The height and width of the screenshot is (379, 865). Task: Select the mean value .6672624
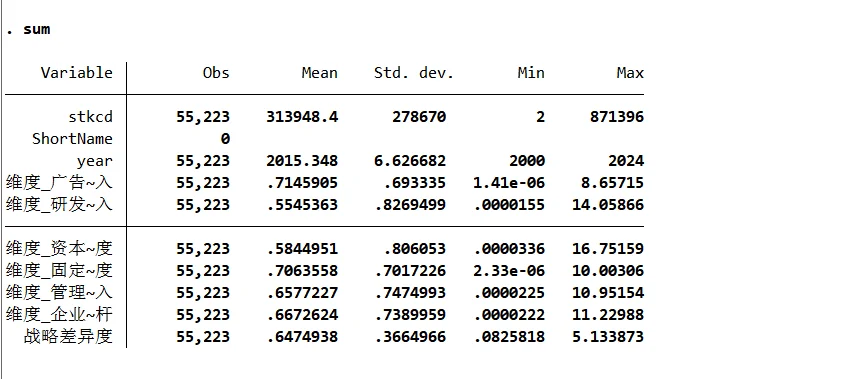(x=302, y=314)
